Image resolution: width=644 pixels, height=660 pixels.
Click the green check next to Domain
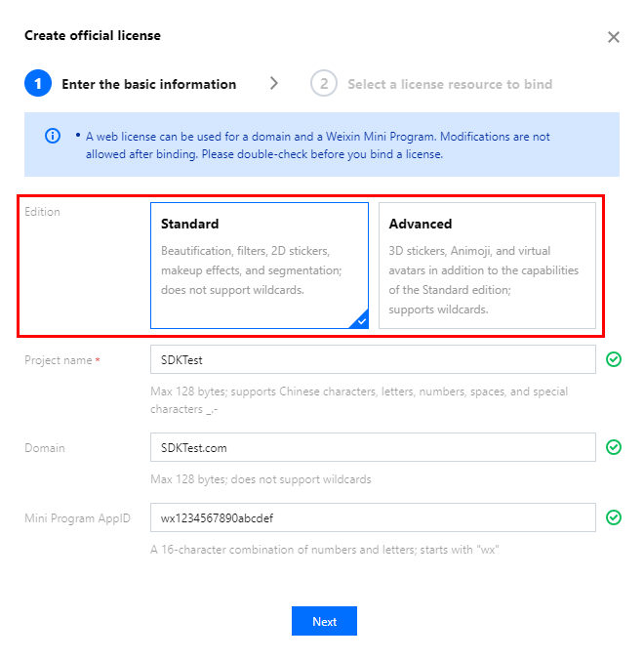point(614,447)
